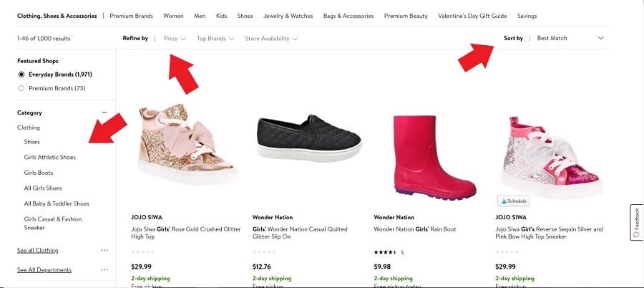Image resolution: width=644 pixels, height=288 pixels.
Task: Select Girls Athletic Shoes category
Action: [x=49, y=157]
